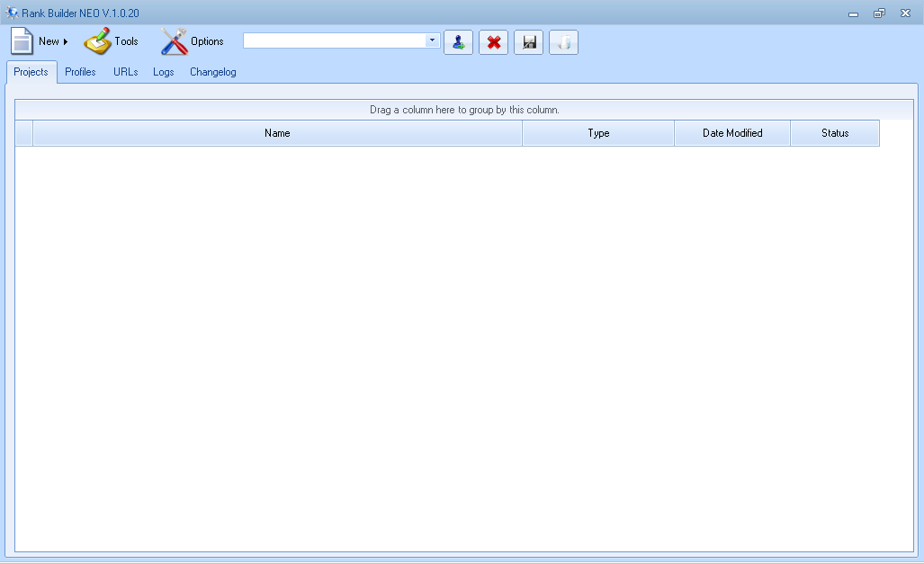Viewport: 924px width, 564px height.
Task: Click the save floppy disk icon
Action: (528, 41)
